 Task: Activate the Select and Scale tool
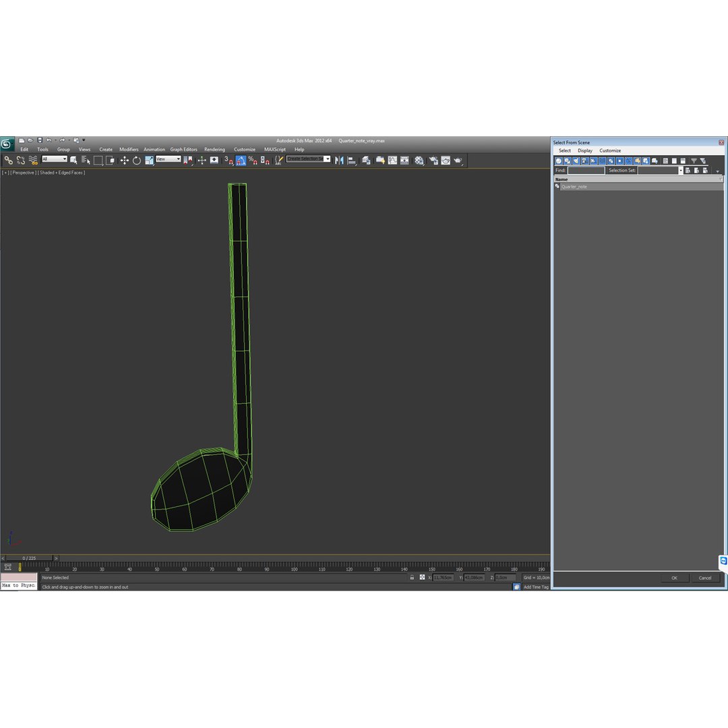pos(149,160)
